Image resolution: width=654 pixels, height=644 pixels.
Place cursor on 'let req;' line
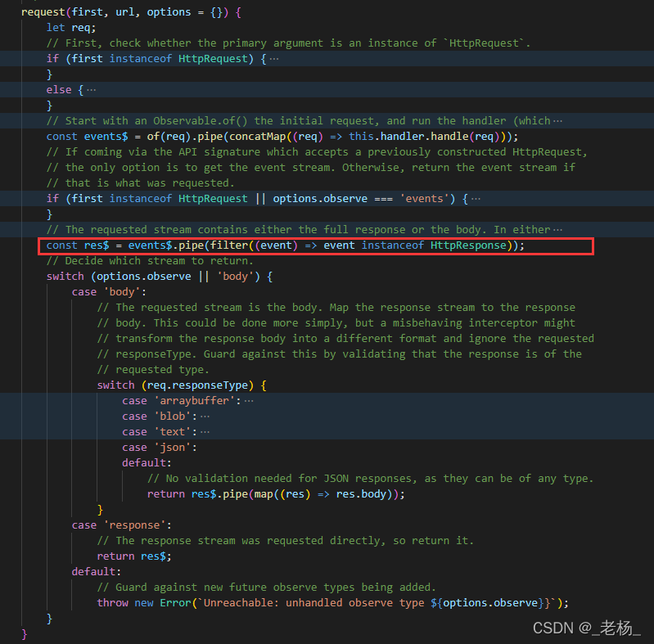(71, 28)
